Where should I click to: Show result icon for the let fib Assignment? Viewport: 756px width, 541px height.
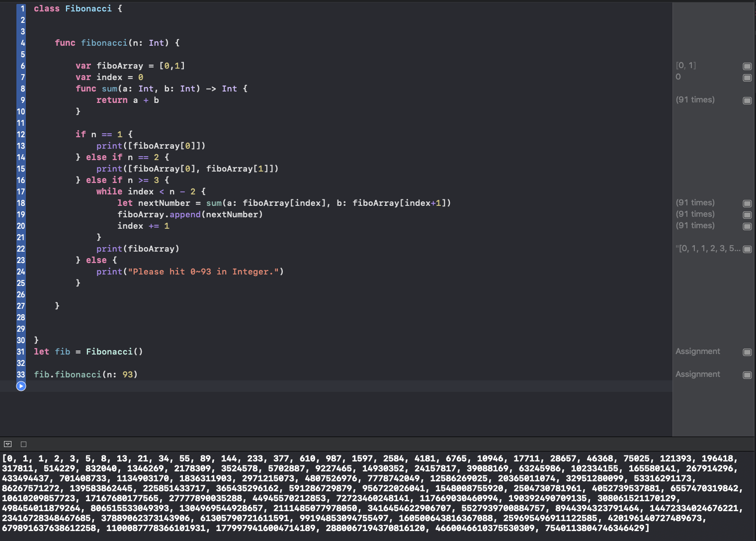747,352
